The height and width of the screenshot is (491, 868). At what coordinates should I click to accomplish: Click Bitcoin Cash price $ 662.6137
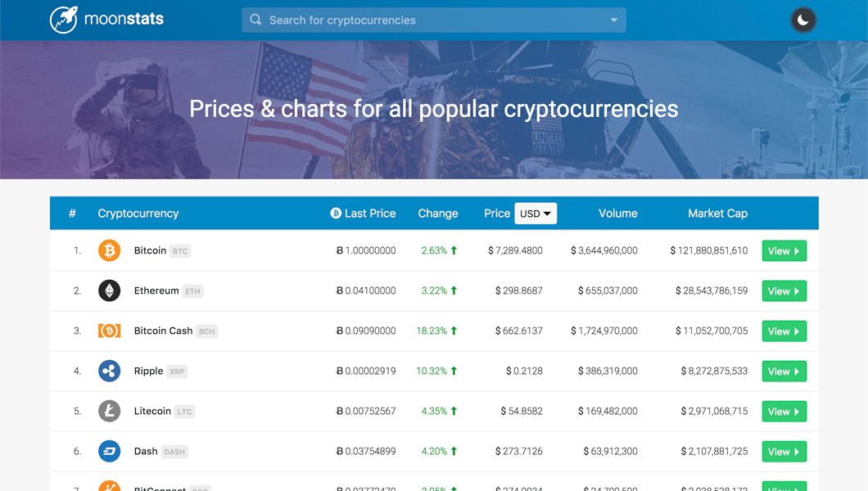point(518,331)
